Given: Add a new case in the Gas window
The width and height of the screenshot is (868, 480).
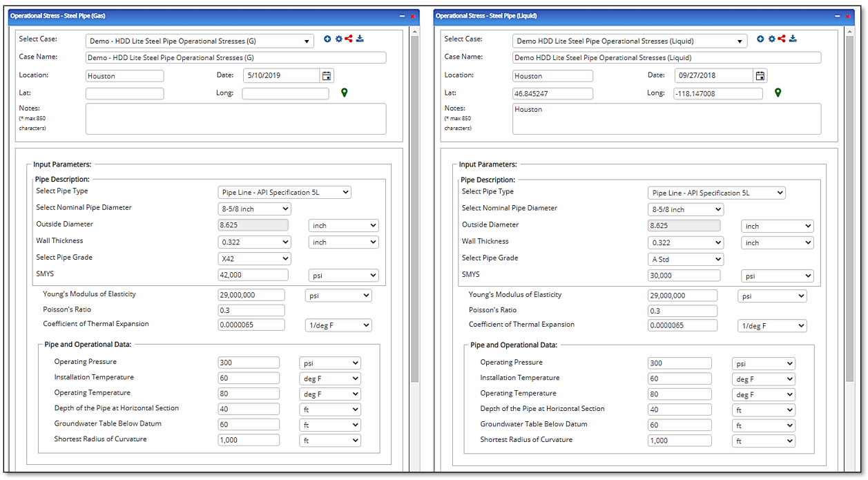Looking at the screenshot, I should point(327,39).
